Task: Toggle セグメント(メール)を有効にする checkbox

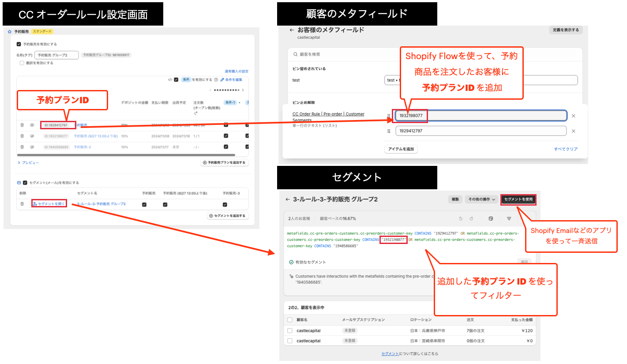Action: [x=25, y=183]
